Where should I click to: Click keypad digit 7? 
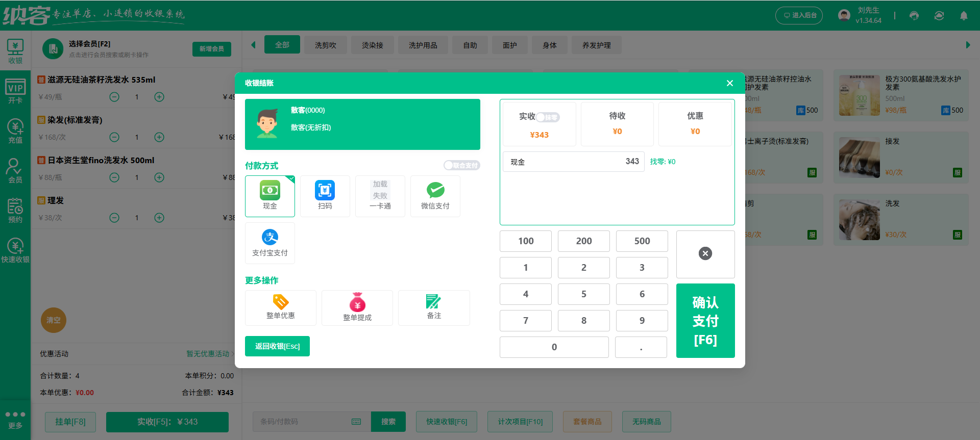pos(526,321)
